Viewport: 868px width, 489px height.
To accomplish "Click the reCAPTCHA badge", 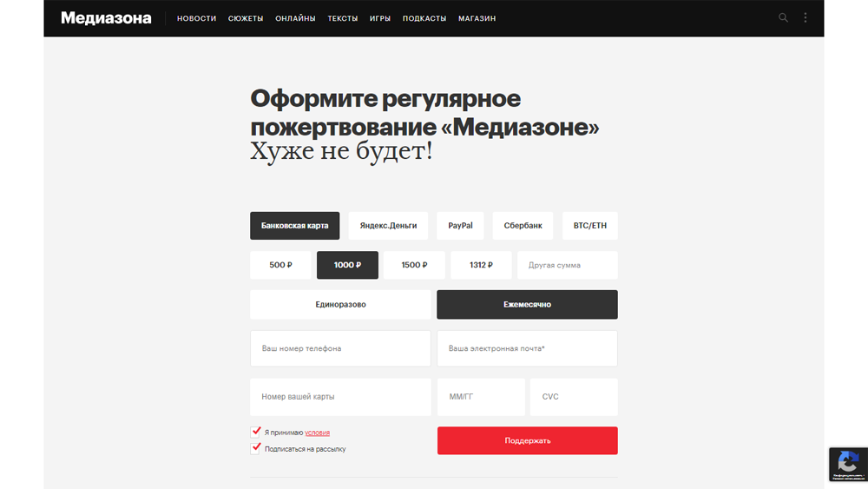I will (848, 464).
